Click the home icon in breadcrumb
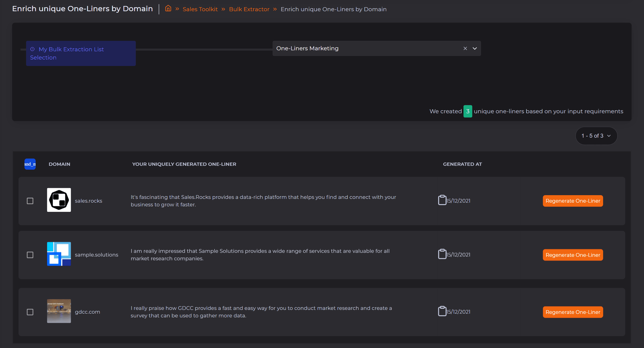The image size is (644, 348). [168, 9]
